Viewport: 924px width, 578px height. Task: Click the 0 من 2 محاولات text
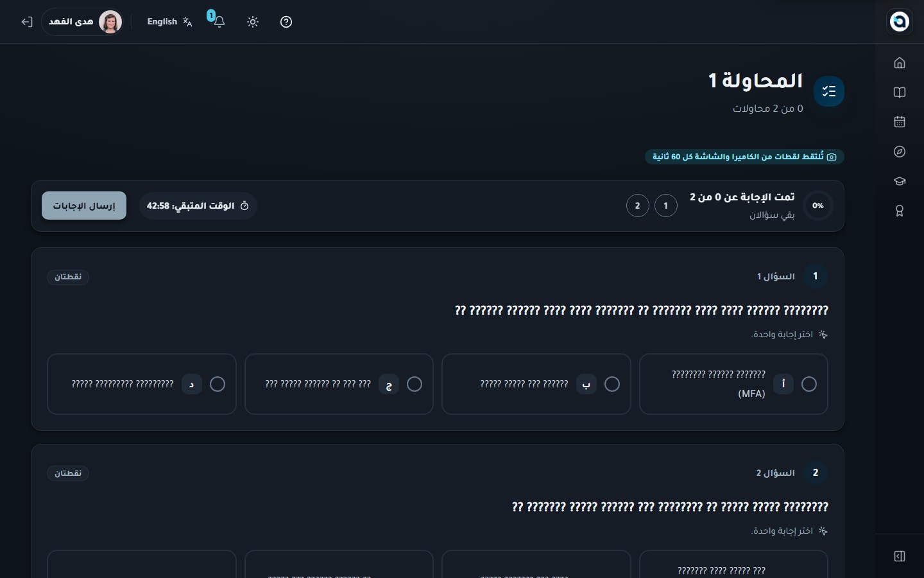click(768, 109)
